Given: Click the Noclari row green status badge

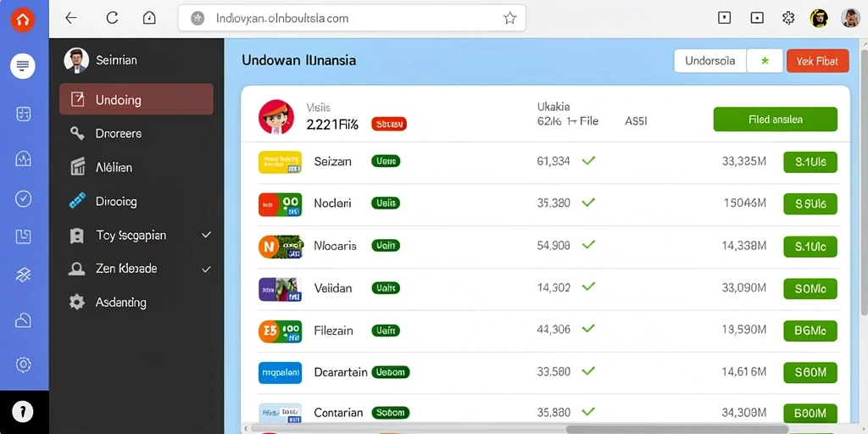Looking at the screenshot, I should tap(386, 203).
